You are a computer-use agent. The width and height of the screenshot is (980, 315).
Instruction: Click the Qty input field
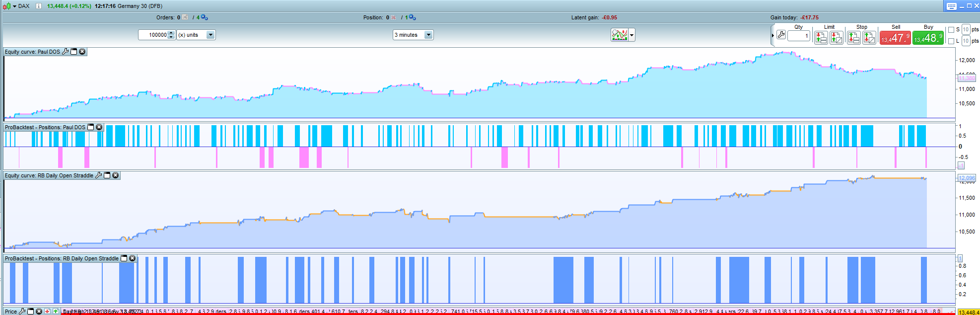[799, 36]
